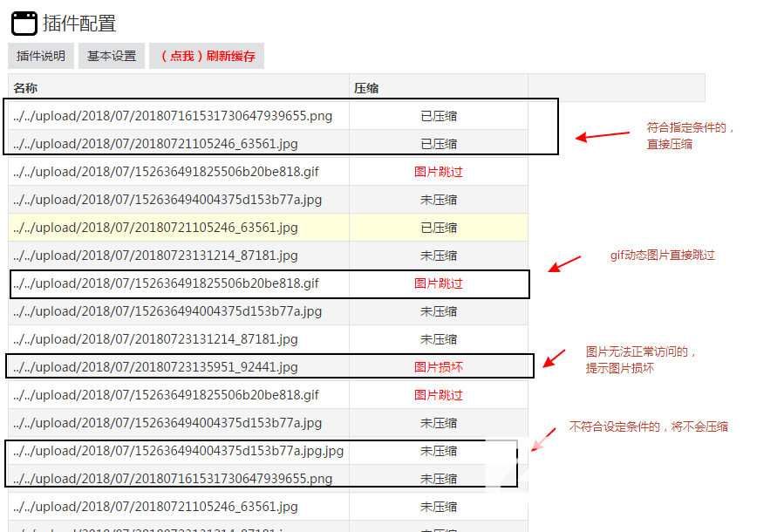Click 已压缩 status in the first table row
Image resolution: width=784 pixels, height=532 pixels.
[439, 116]
